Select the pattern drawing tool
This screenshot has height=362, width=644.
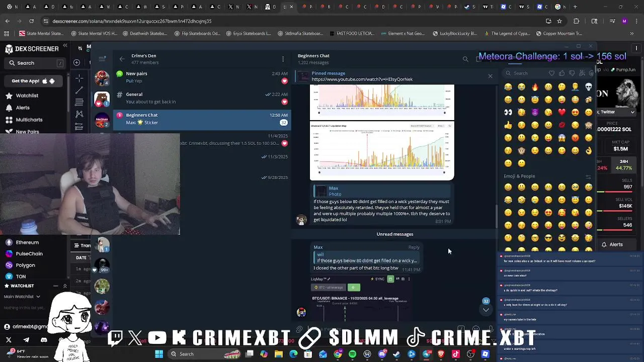tap(79, 114)
